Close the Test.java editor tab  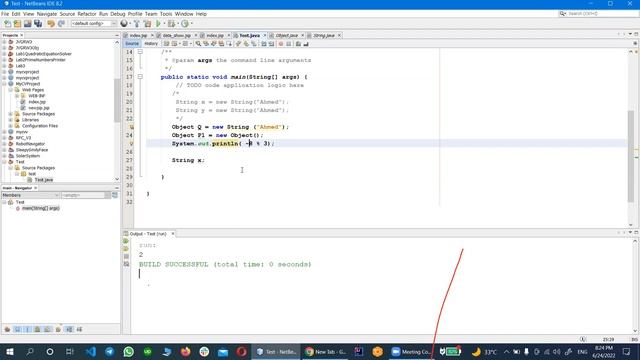click(265, 36)
